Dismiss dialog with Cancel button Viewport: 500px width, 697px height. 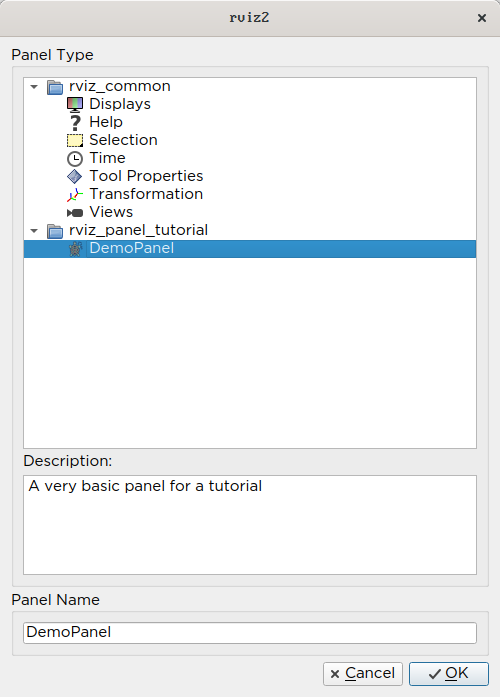[x=363, y=673]
